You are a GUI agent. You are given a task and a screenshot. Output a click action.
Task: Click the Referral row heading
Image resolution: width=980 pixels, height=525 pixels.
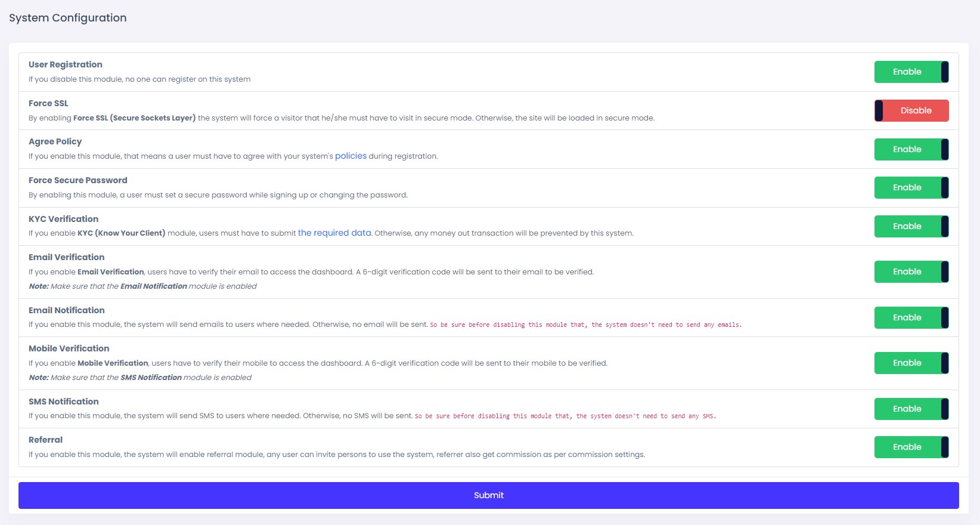coord(45,440)
